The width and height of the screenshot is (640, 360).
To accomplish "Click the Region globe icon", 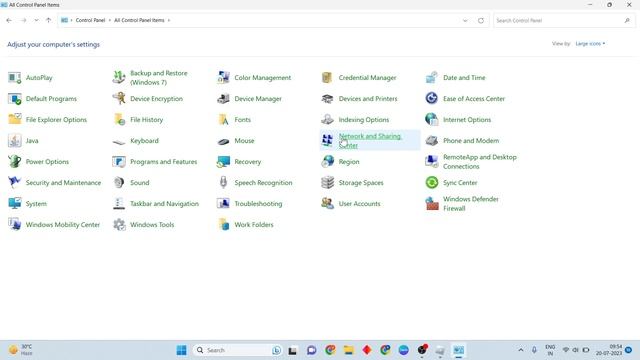I will click(327, 161).
